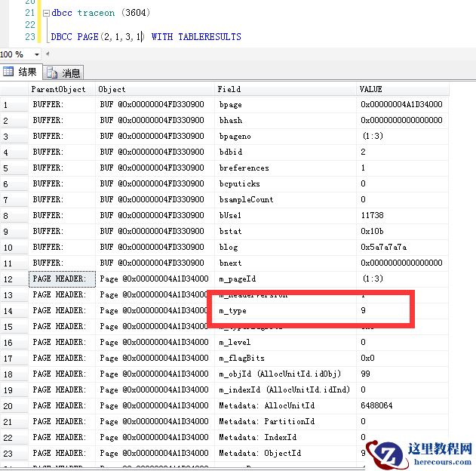The image size is (476, 471).
Task: Select row header number 23
Action: [14, 454]
